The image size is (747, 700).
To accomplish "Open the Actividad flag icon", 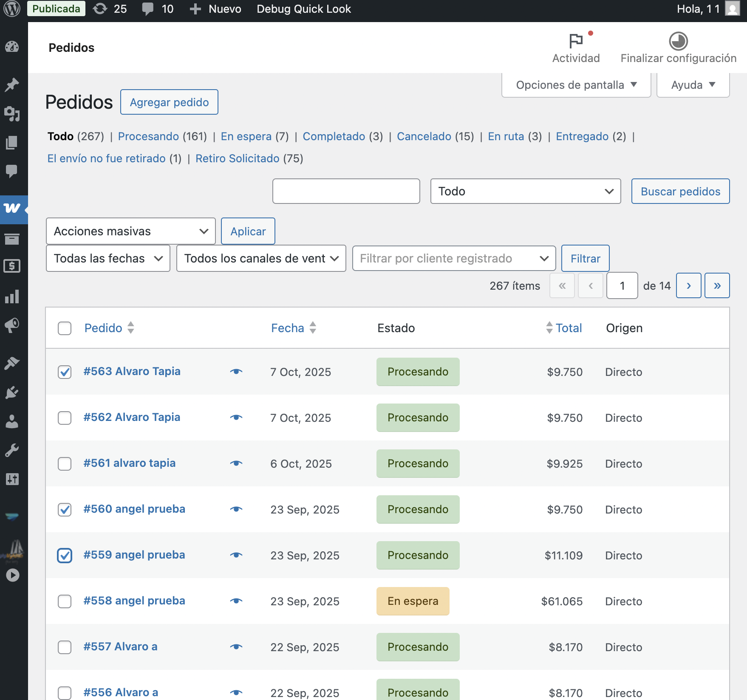I will click(x=576, y=42).
